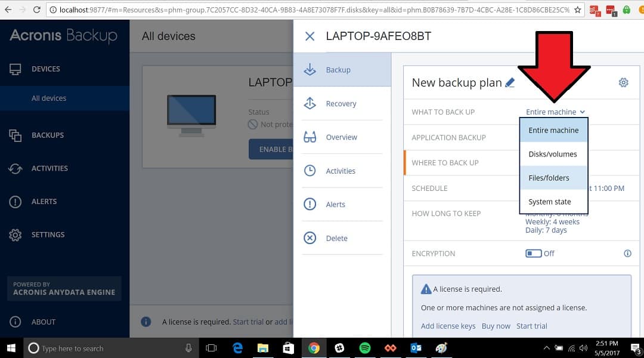Open the Backup tab of the device panel
Image resolution: width=644 pixels, height=358 pixels.
click(342, 69)
